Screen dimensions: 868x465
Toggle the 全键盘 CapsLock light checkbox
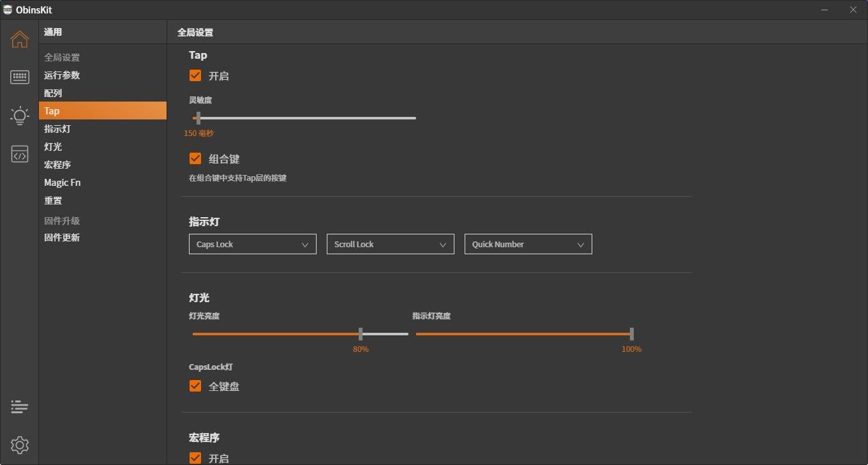click(195, 386)
